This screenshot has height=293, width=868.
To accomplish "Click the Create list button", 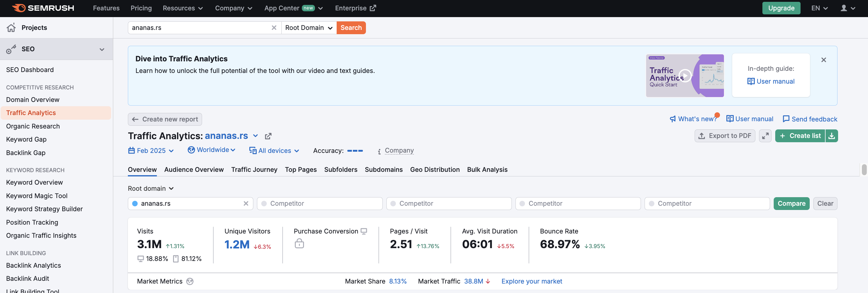I will 800,136.
